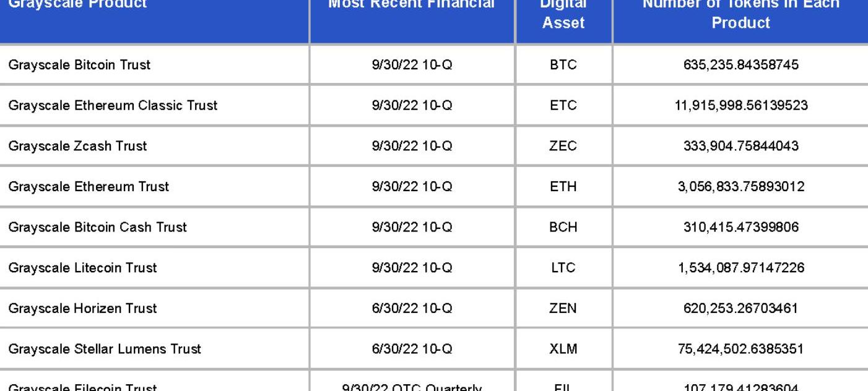This screenshot has width=868, height=391.
Task: Select the Grayscale Stellar Lumens Trust cell
Action: click(105, 349)
